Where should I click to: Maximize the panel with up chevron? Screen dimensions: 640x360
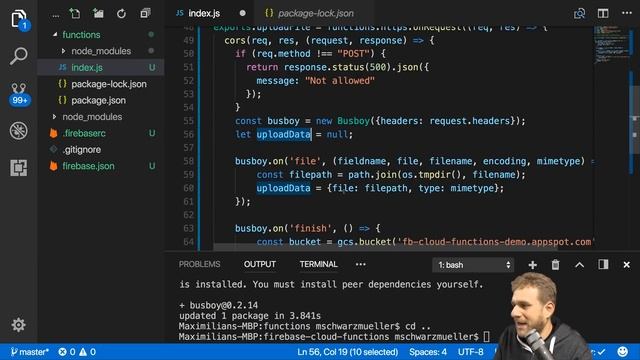click(x=579, y=265)
